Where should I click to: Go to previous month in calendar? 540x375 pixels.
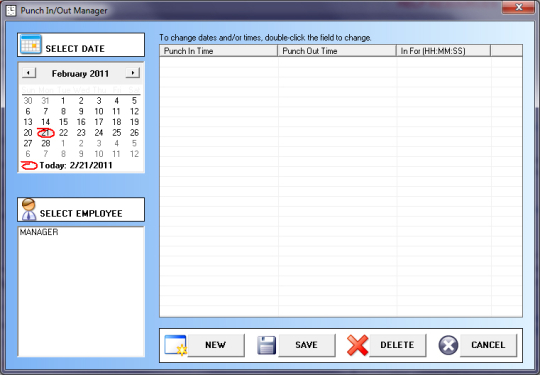[x=29, y=73]
